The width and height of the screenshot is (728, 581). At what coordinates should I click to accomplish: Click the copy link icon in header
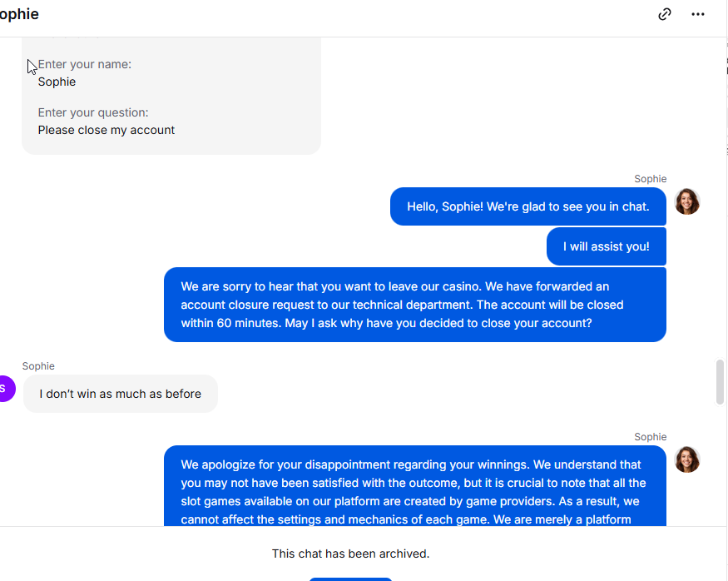665,14
